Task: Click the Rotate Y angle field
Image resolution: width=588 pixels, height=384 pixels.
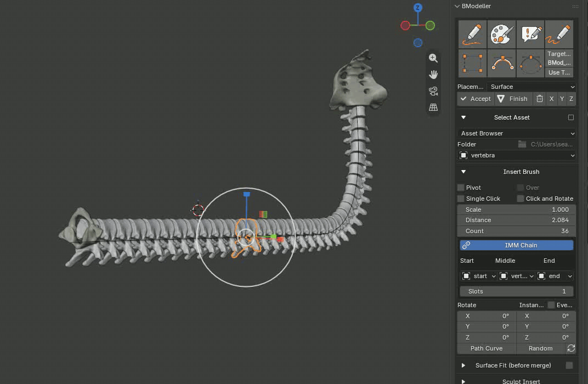Action: pos(487,326)
